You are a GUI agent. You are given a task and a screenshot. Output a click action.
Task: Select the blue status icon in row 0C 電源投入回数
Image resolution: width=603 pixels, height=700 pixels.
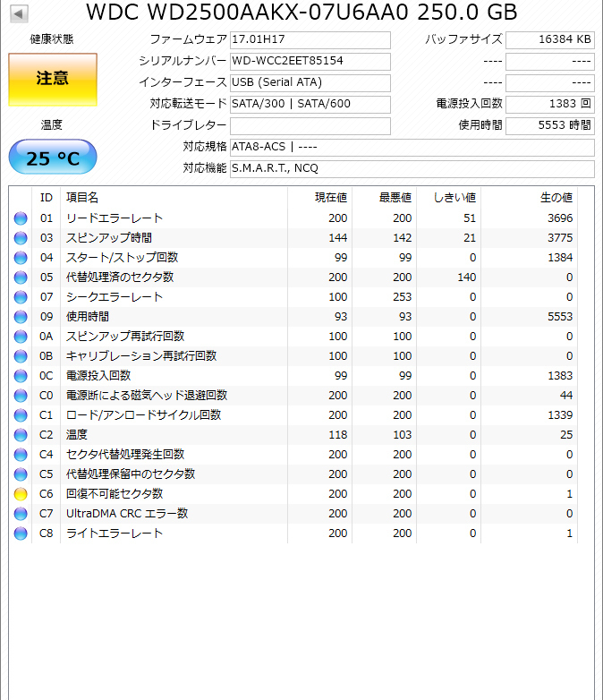click(x=21, y=376)
